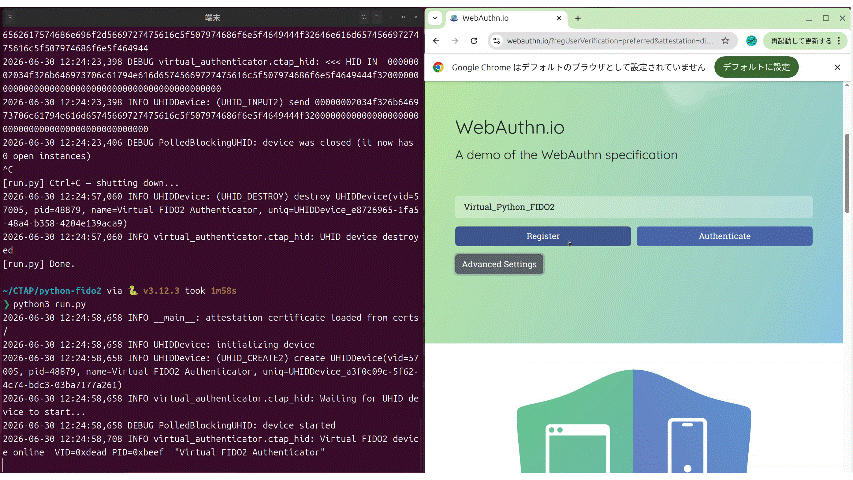Click the web page vertical scrollbar
The width and height of the screenshot is (853, 480).
tap(847, 174)
